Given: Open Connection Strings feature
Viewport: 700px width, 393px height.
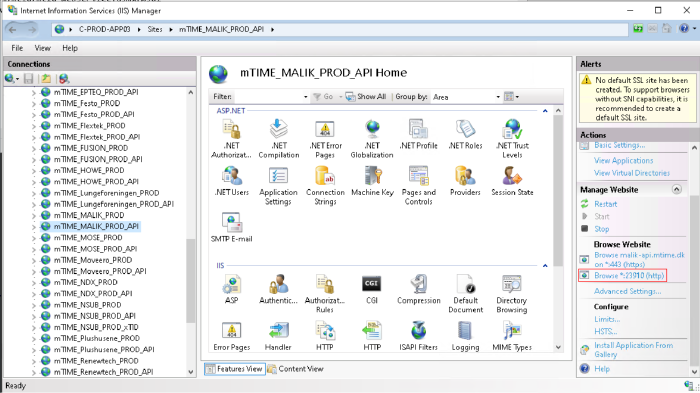Looking at the screenshot, I should (325, 185).
